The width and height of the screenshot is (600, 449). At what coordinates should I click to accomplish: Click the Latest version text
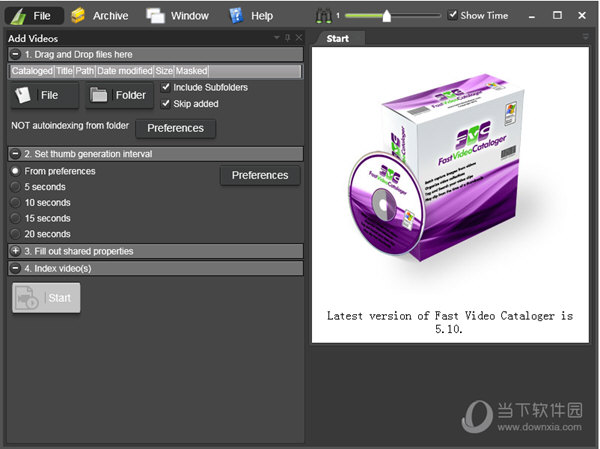click(x=450, y=322)
